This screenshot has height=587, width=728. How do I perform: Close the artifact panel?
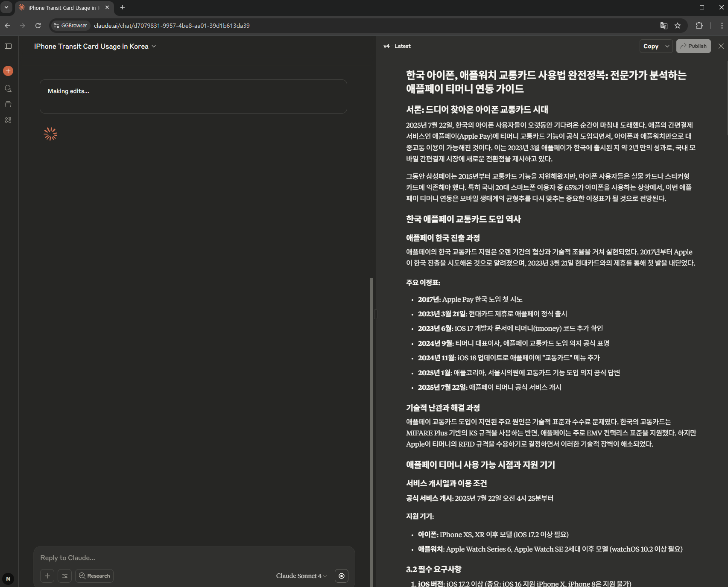721,46
